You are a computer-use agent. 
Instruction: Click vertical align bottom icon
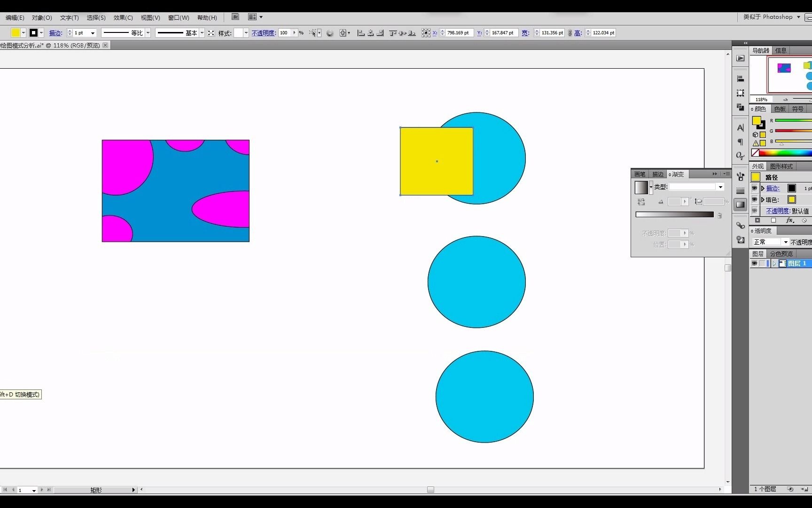click(412, 33)
